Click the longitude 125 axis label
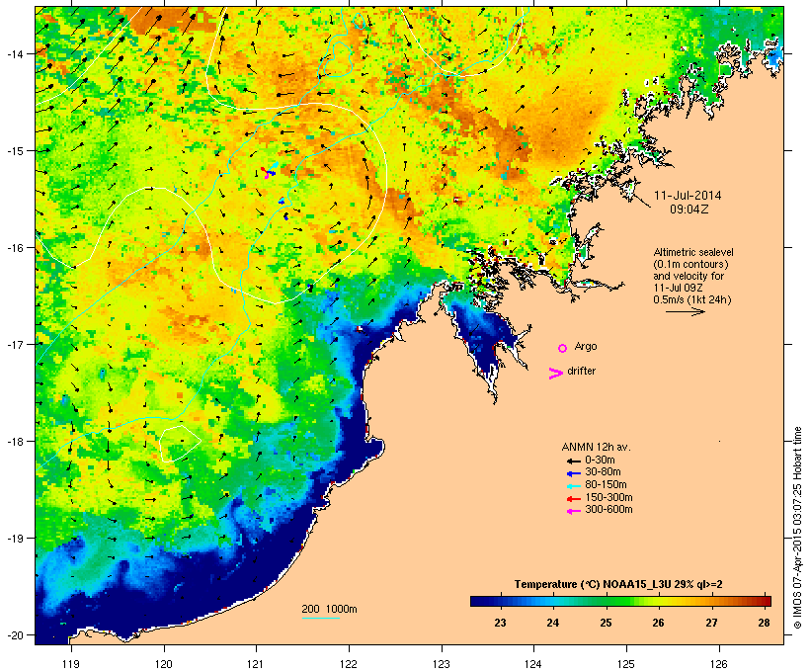The image size is (810, 672). [x=626, y=664]
